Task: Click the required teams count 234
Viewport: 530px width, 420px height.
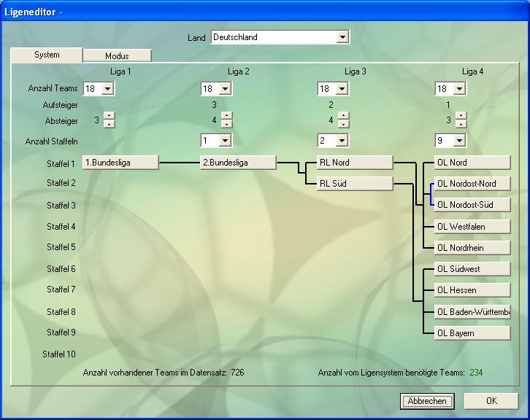Action: pyautogui.click(x=476, y=373)
